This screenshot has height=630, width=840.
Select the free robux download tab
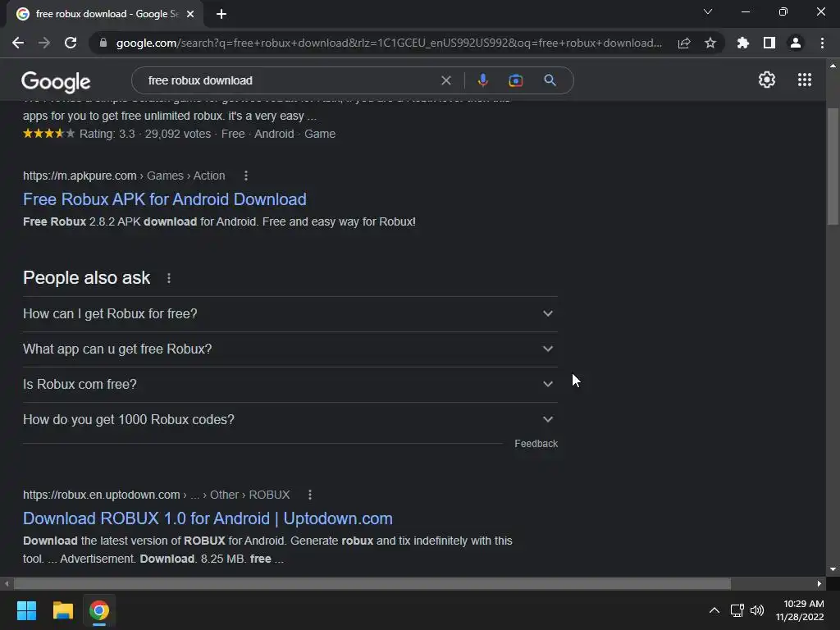pyautogui.click(x=106, y=14)
